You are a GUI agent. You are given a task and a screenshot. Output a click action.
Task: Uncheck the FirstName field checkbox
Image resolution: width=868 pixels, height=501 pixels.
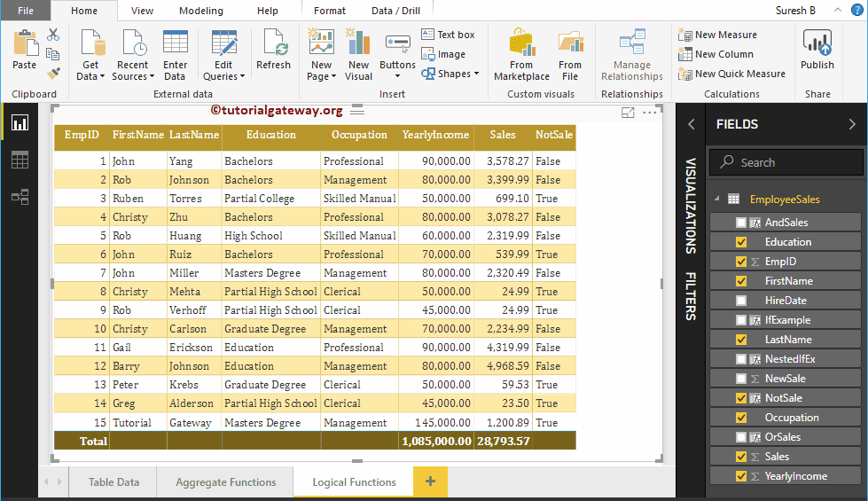pyautogui.click(x=741, y=281)
